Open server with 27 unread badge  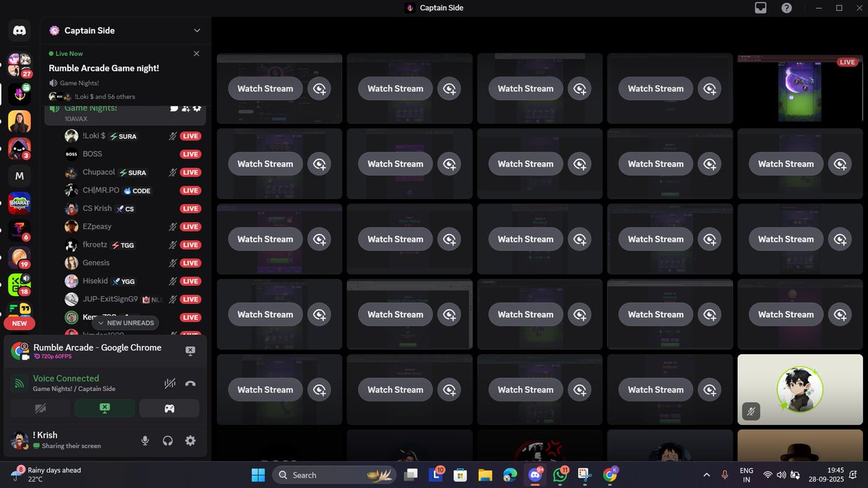(20, 64)
